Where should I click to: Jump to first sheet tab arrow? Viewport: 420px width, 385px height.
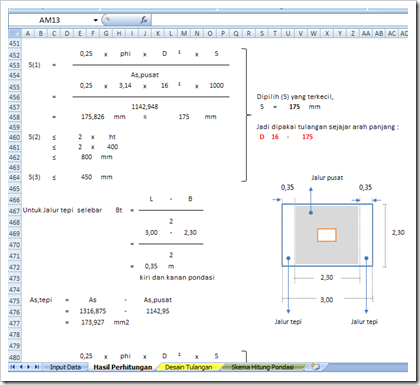coord(13,367)
